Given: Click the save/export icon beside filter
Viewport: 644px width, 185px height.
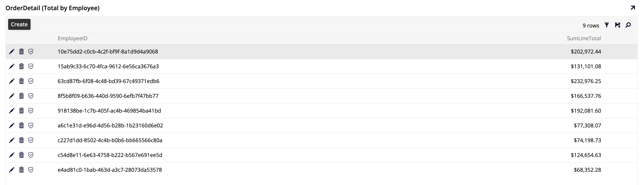Looking at the screenshot, I should click(x=618, y=25).
